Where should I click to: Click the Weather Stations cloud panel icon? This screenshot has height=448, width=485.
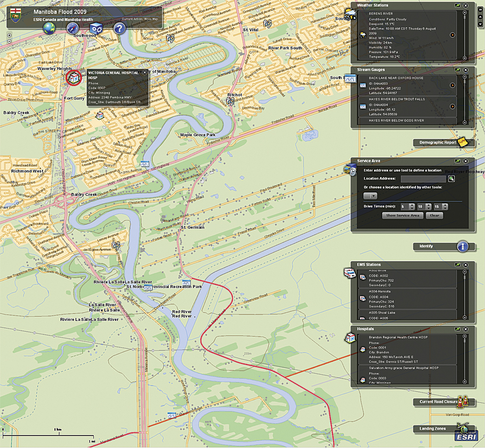coord(350,14)
